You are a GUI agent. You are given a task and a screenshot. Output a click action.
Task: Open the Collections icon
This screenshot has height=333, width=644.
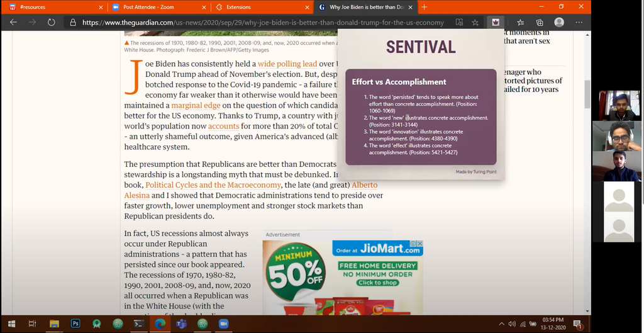click(540, 23)
